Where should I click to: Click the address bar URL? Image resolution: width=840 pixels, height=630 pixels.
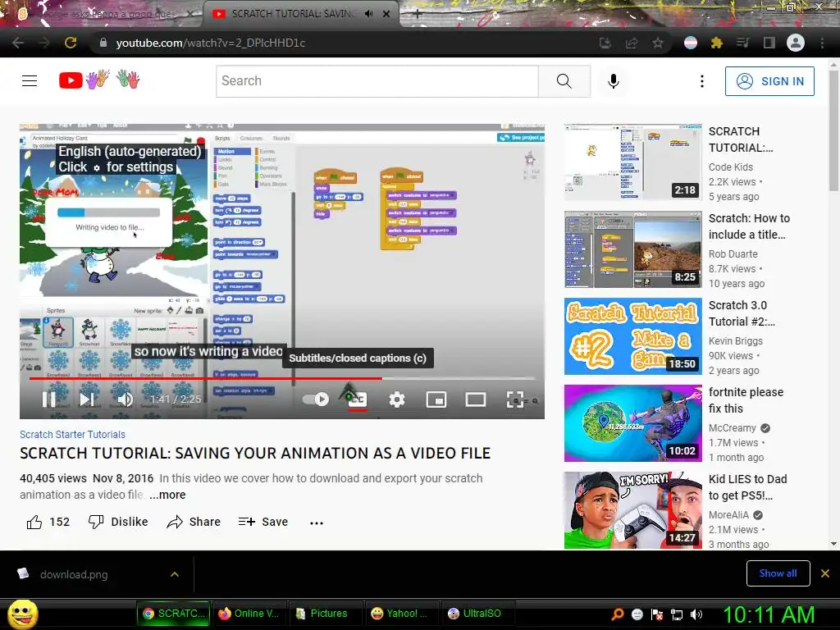coord(211,43)
